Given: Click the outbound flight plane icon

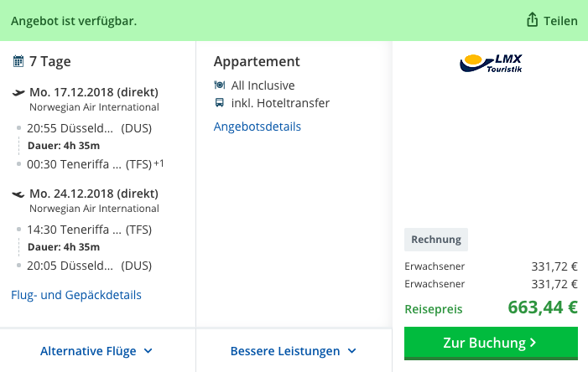Looking at the screenshot, I should [18, 92].
